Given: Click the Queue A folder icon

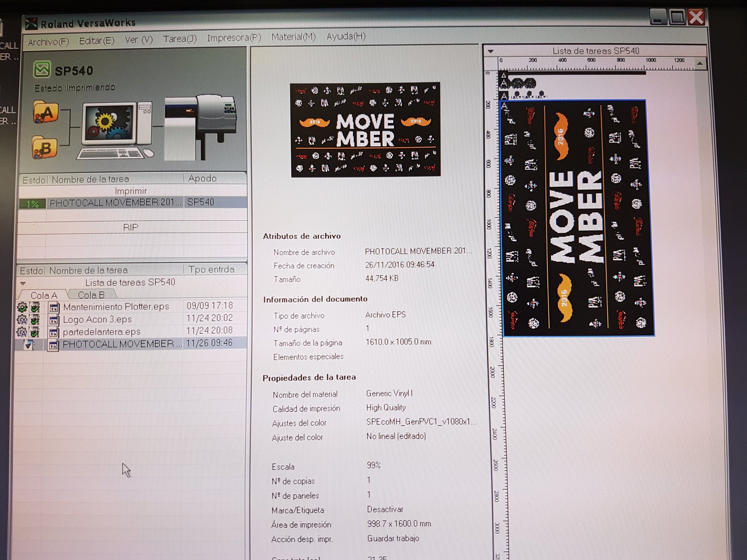Looking at the screenshot, I should tap(46, 112).
